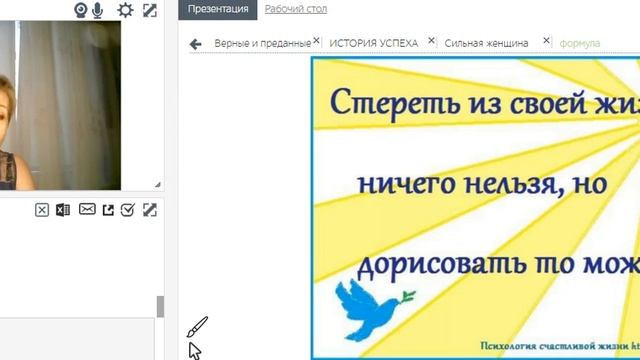Select the ИСТОРИЯ УСПЕХА presentation tab
The height and width of the screenshot is (360, 640).
[x=373, y=43]
